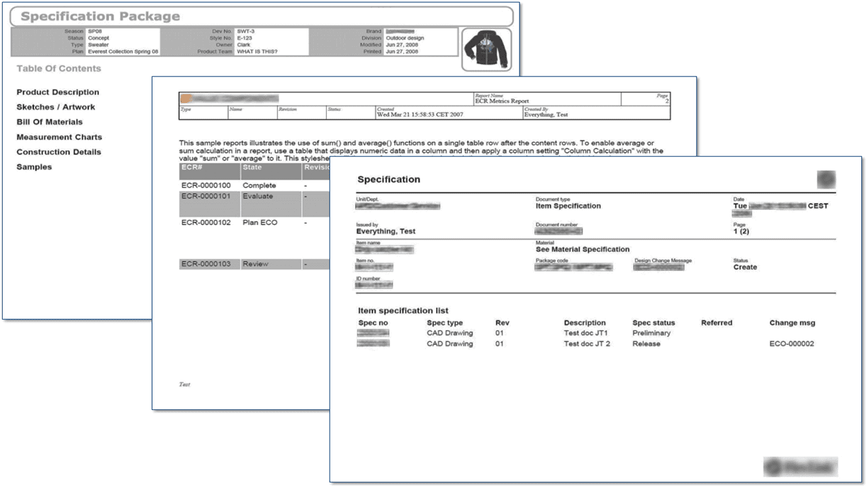Click the State column header
The width and height of the screenshot is (868, 488).
[x=252, y=167]
